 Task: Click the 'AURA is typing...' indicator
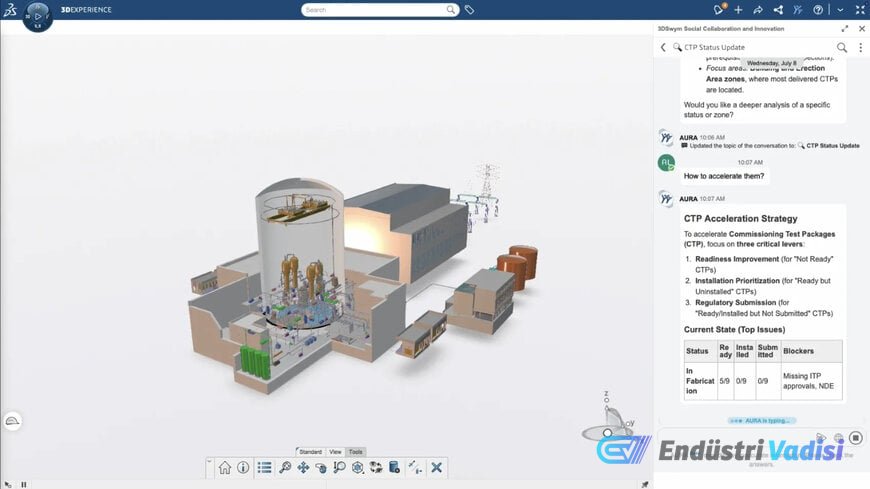pyautogui.click(x=761, y=421)
